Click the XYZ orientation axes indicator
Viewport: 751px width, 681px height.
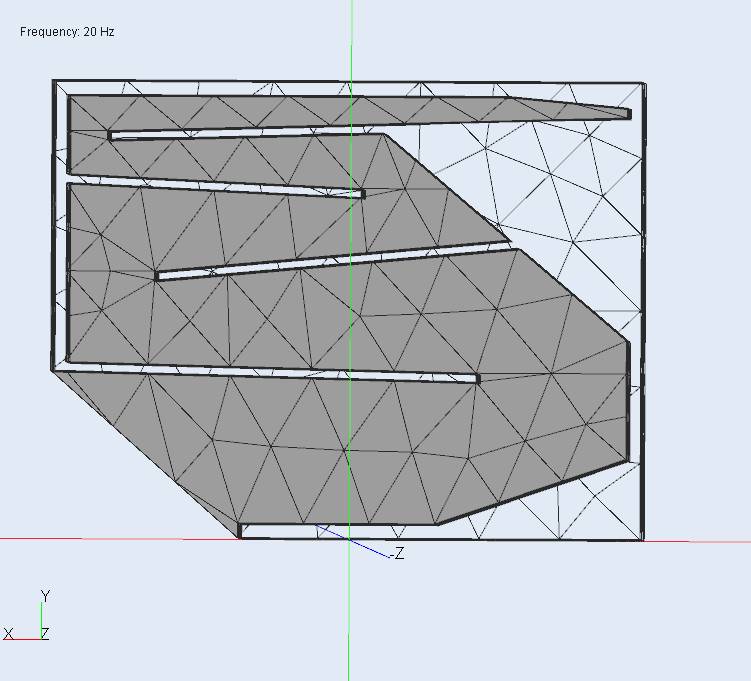coord(27,616)
